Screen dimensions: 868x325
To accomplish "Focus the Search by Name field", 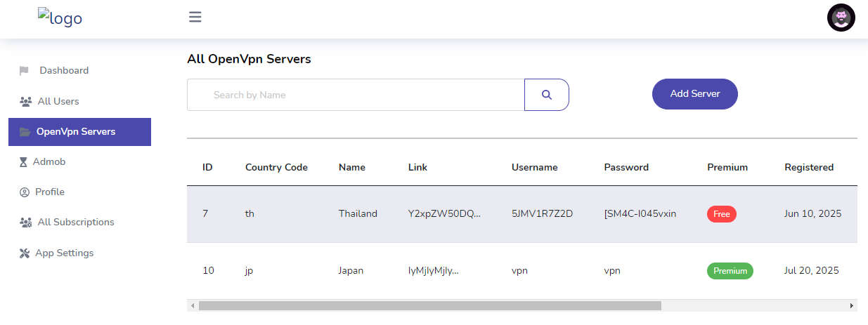I will (356, 95).
